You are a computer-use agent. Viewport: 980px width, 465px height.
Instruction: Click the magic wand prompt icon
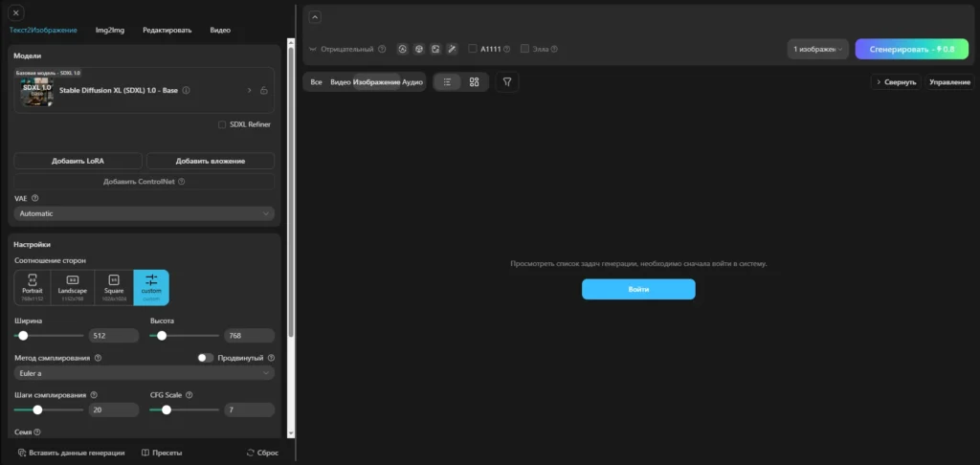click(452, 49)
